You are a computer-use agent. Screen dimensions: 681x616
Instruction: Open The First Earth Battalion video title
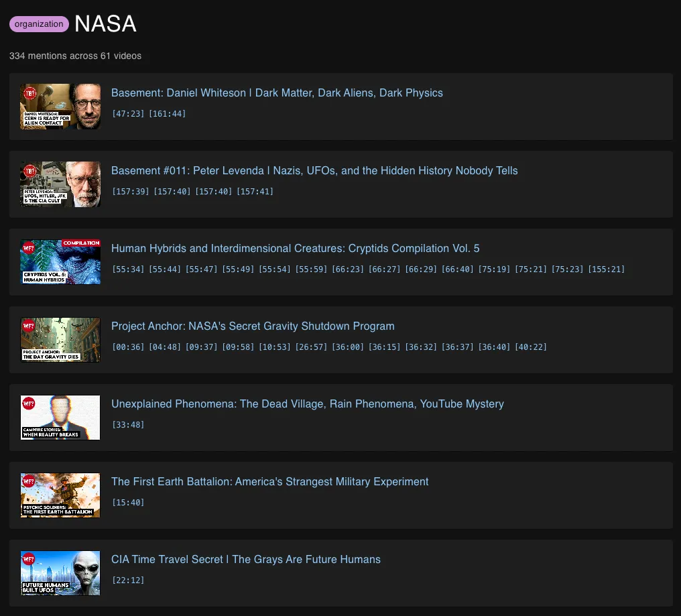(269, 482)
